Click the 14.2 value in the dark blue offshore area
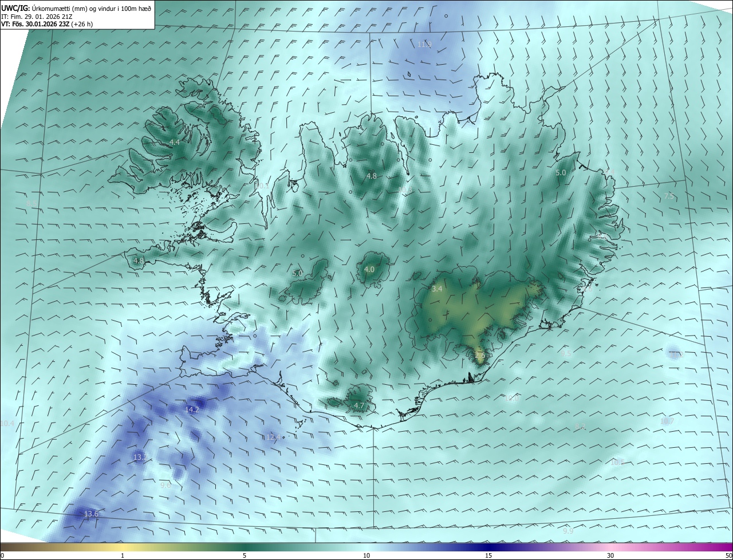Screen dimensions: 733x560 tap(192, 409)
